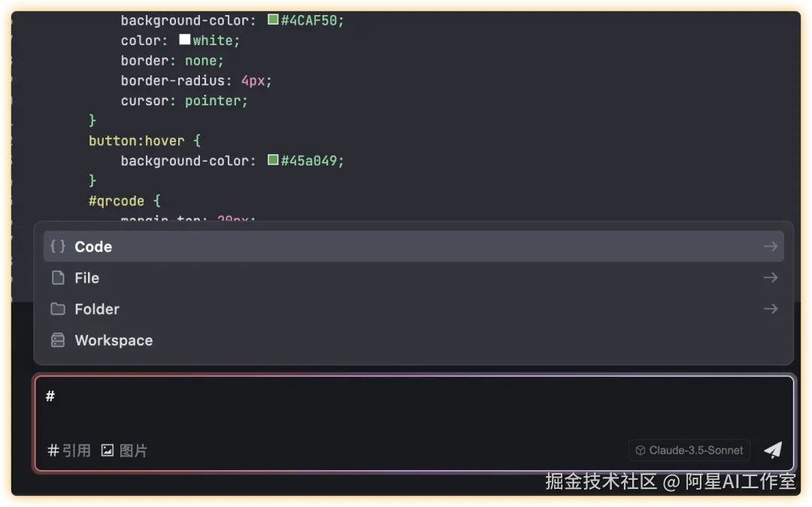Pick the Folder reference entry
The image size is (812, 507).
point(414,309)
